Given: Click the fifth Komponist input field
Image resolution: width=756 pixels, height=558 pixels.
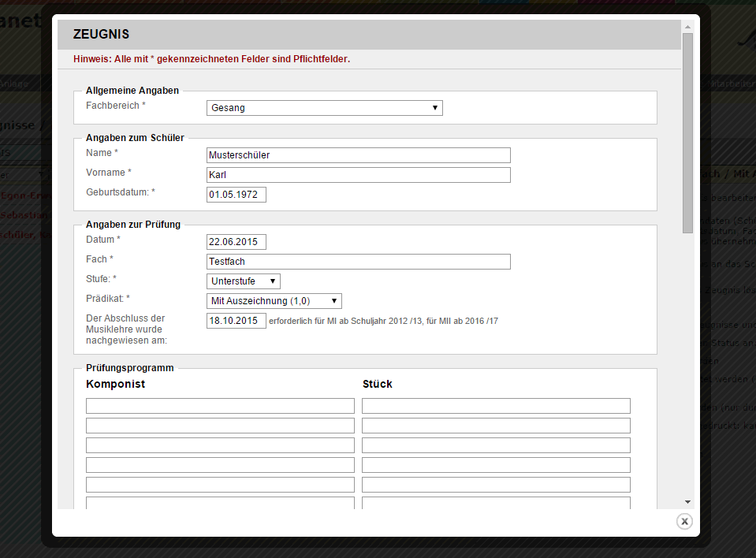Looking at the screenshot, I should pyautogui.click(x=221, y=485).
